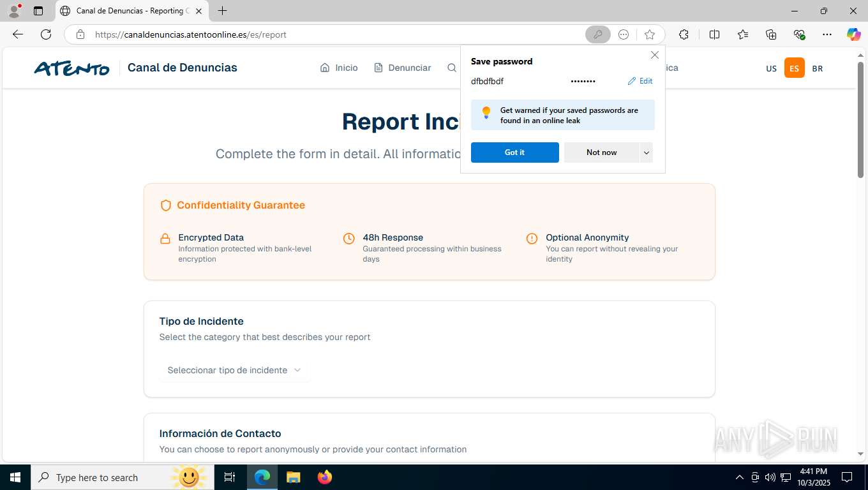868x490 pixels.
Task: Open the volume control icon
Action: tap(770, 477)
